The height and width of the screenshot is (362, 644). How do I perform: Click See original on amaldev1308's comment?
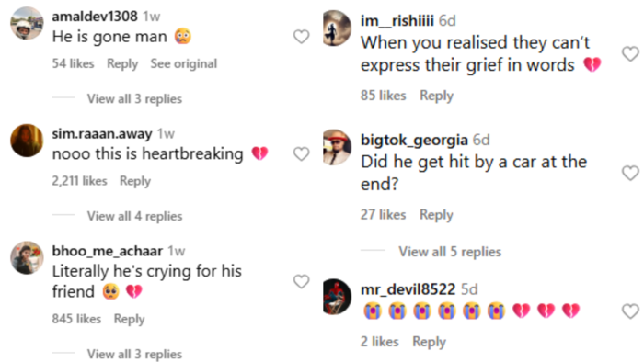(x=184, y=63)
